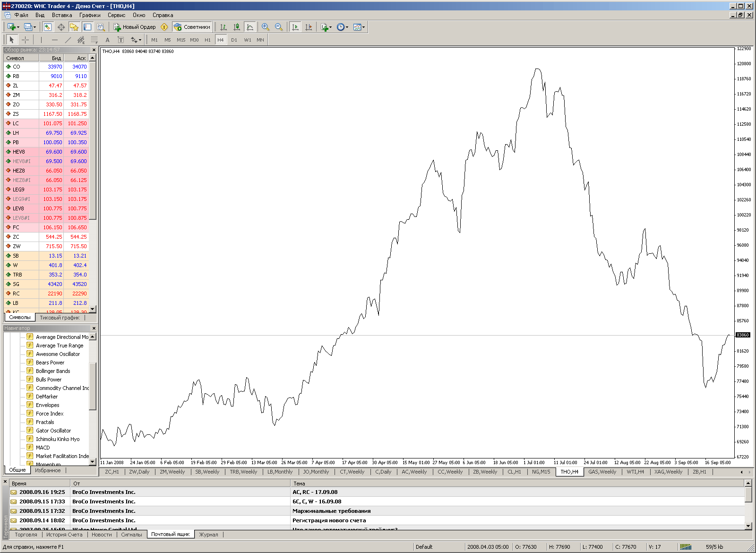Open the Графики menu

pos(90,15)
